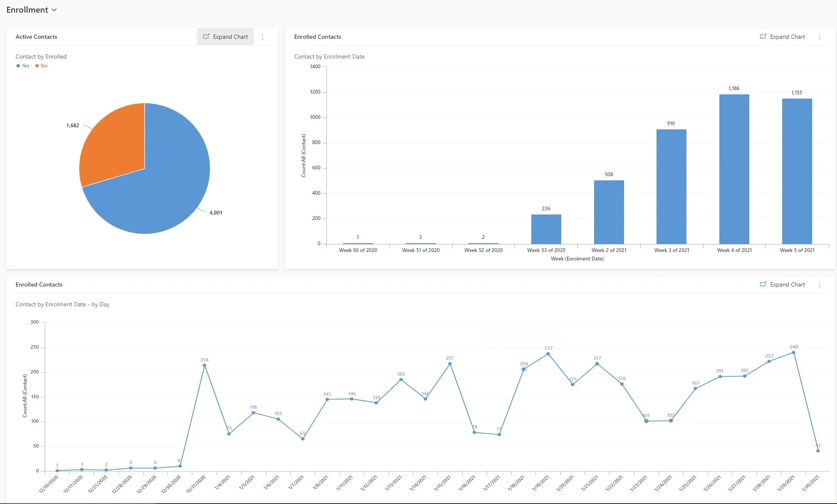Viewport: 837px width, 504px height.
Task: Click the Week 5 of 2021 bar
Action: pos(797,171)
